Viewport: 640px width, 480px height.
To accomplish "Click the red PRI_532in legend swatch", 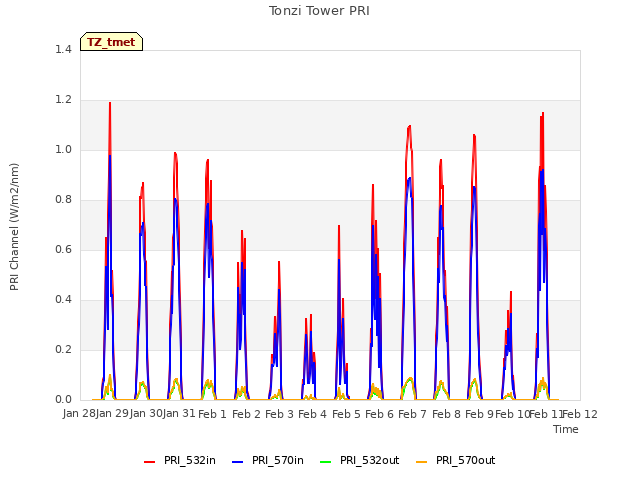I will tap(150, 462).
